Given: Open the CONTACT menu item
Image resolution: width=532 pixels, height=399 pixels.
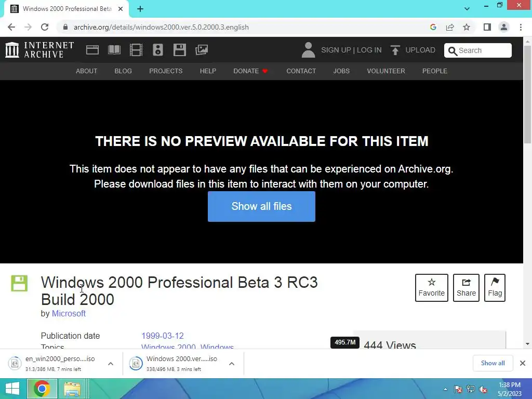Looking at the screenshot, I should (x=301, y=71).
